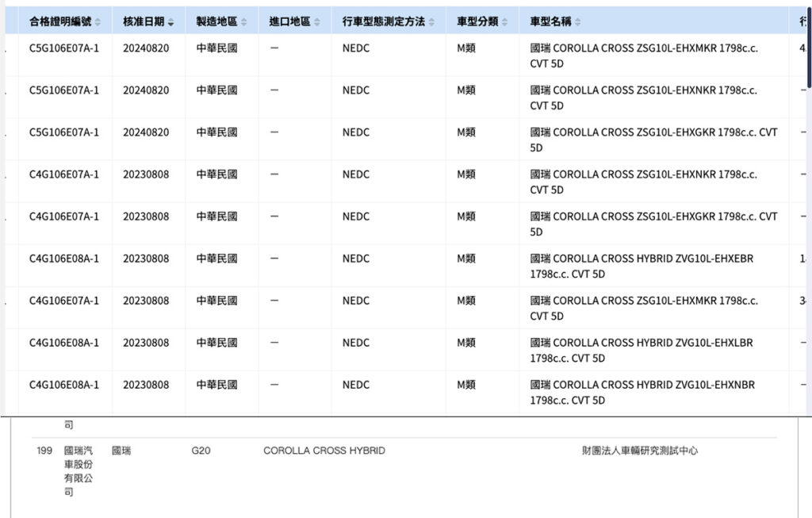The height and width of the screenshot is (518, 812).
Task: Click the 車型分類 column header text
Action: 477,21
